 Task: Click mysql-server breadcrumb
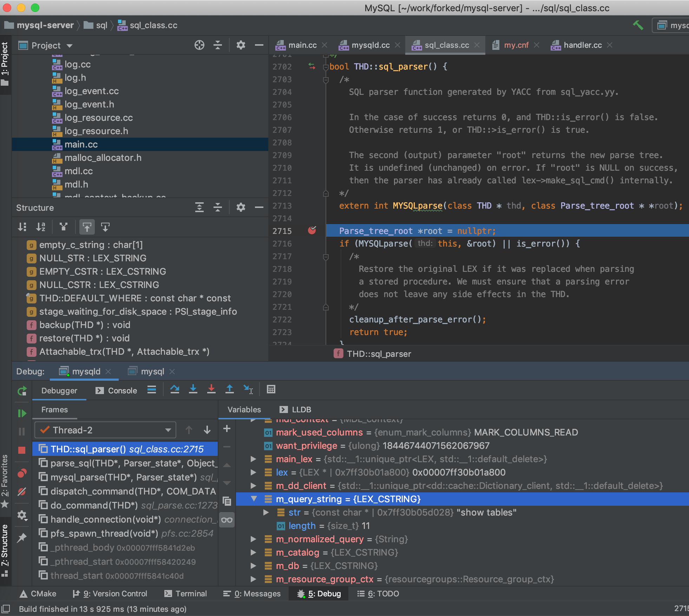[x=39, y=25]
